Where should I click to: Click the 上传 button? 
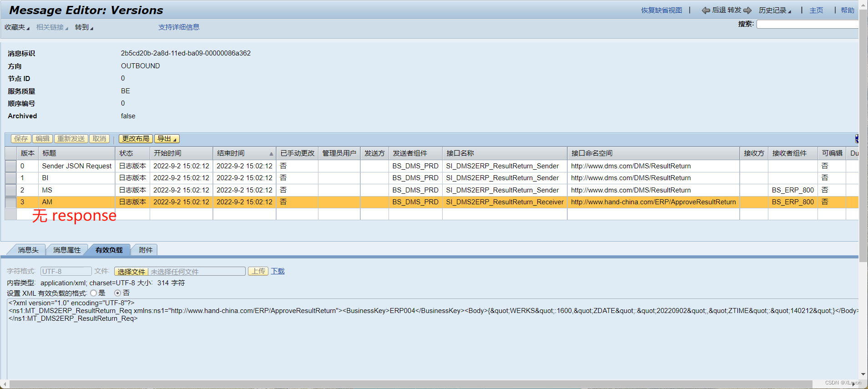coord(258,271)
